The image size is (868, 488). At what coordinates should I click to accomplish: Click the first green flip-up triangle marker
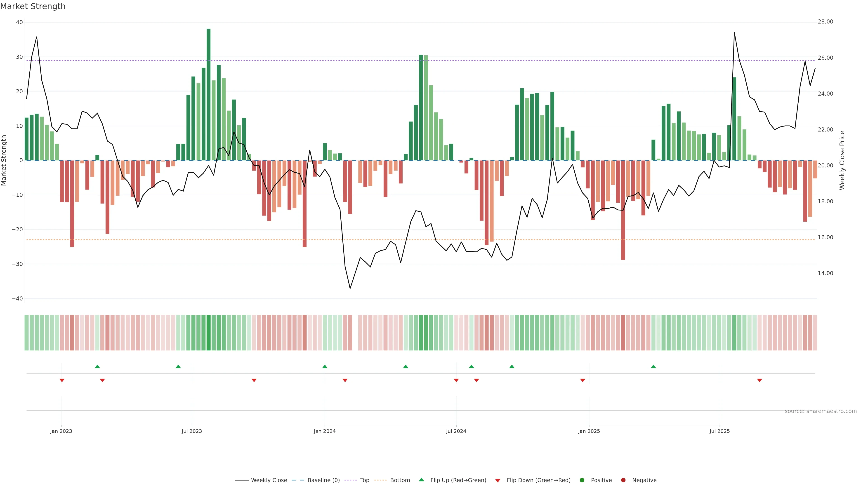coord(97,366)
